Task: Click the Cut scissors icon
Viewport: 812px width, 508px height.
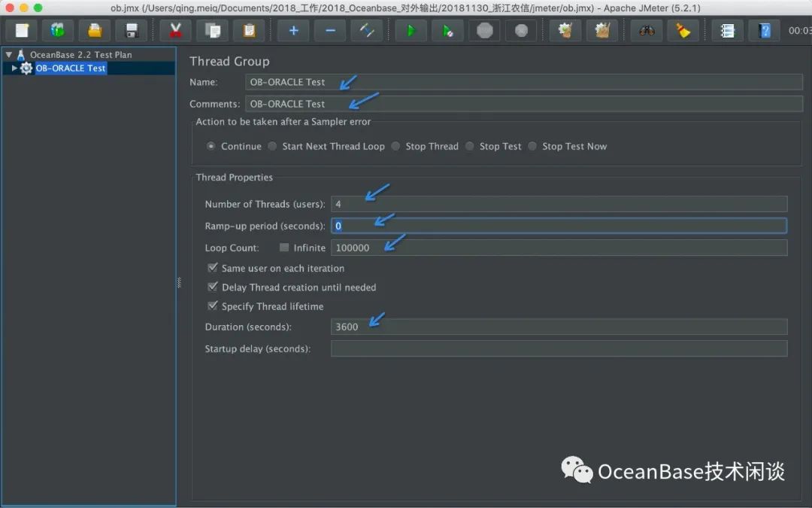Action: (x=175, y=31)
